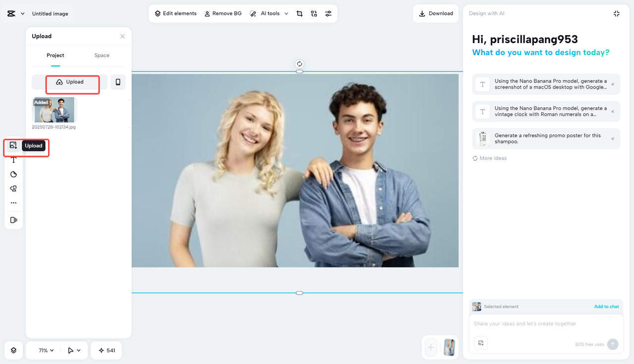Close the Upload panel
Screen dimensions: 634x364
[122, 36]
